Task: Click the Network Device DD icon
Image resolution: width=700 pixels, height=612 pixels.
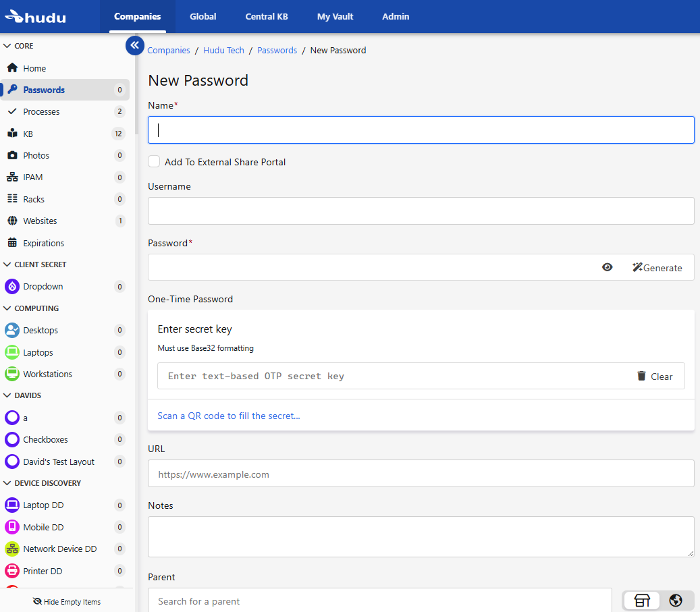Action: [12, 549]
